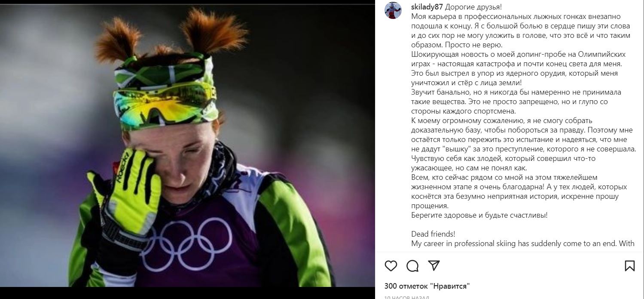Click the line "Dead friends!"
This screenshot has width=644, height=299.
(433, 234)
